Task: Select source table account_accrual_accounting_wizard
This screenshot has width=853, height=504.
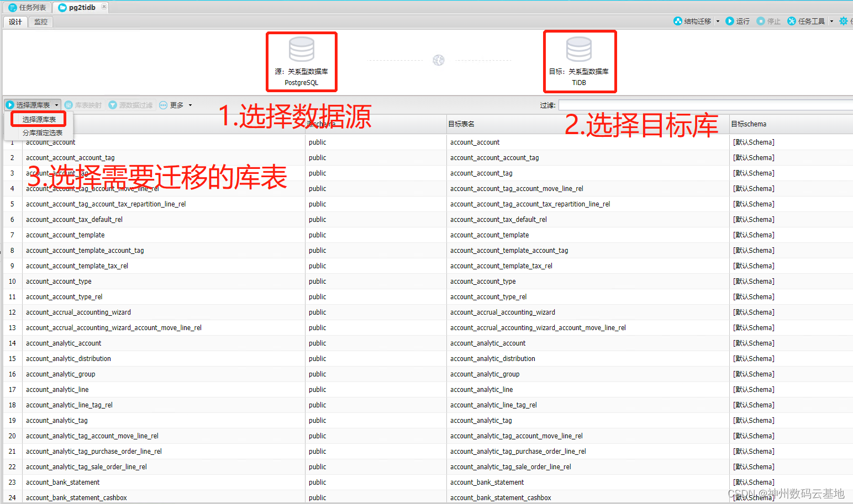Action: coord(78,312)
